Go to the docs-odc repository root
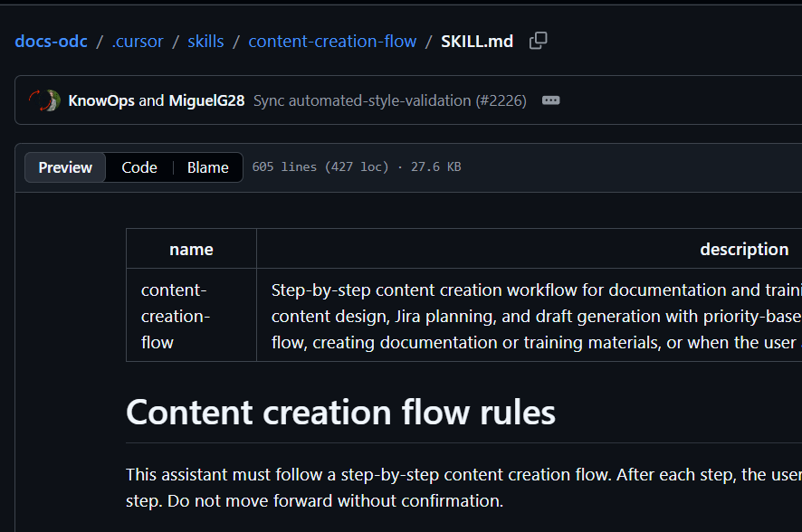This screenshot has height=532, width=802. click(51, 41)
